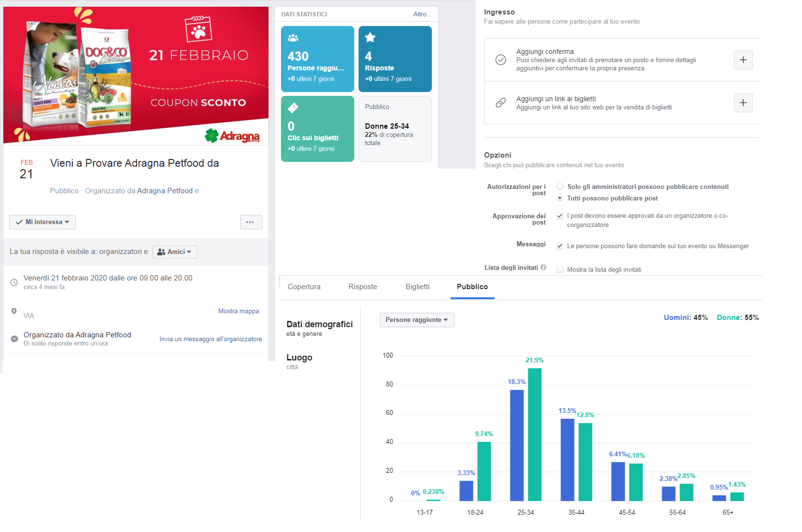This screenshot has height=532, width=802.
Task: Open the Mi interessa dropdown
Action: 42,222
